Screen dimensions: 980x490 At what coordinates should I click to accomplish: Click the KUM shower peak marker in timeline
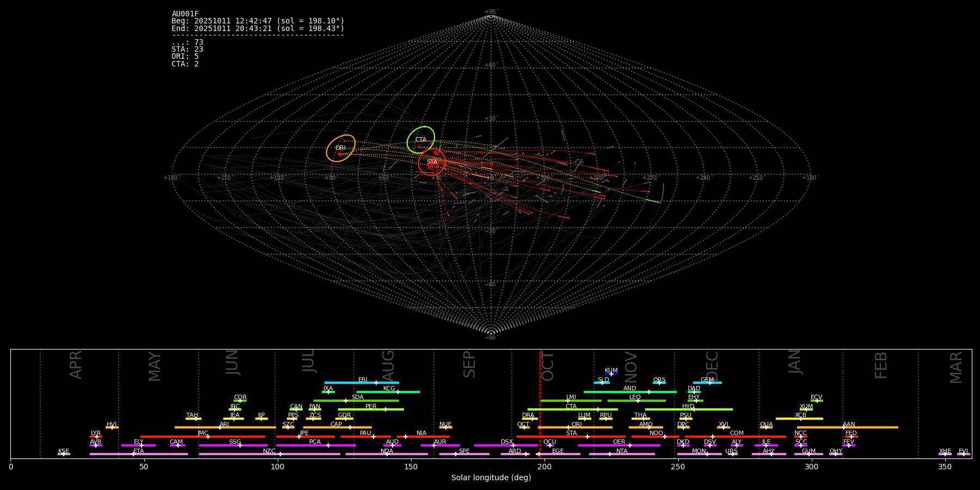611,374
